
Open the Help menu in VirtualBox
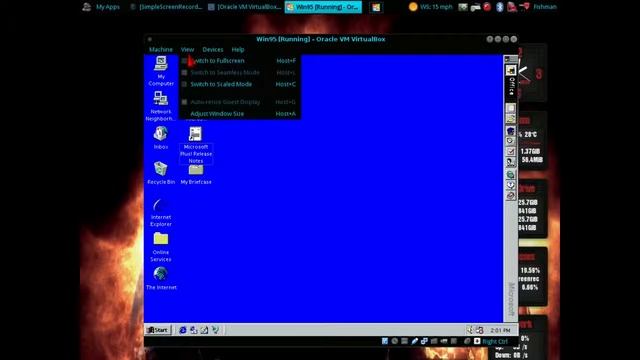[x=238, y=49]
